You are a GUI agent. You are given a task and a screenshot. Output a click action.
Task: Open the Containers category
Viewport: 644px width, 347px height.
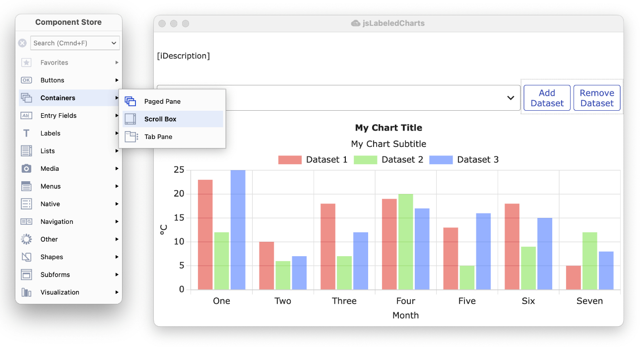[x=69, y=98]
